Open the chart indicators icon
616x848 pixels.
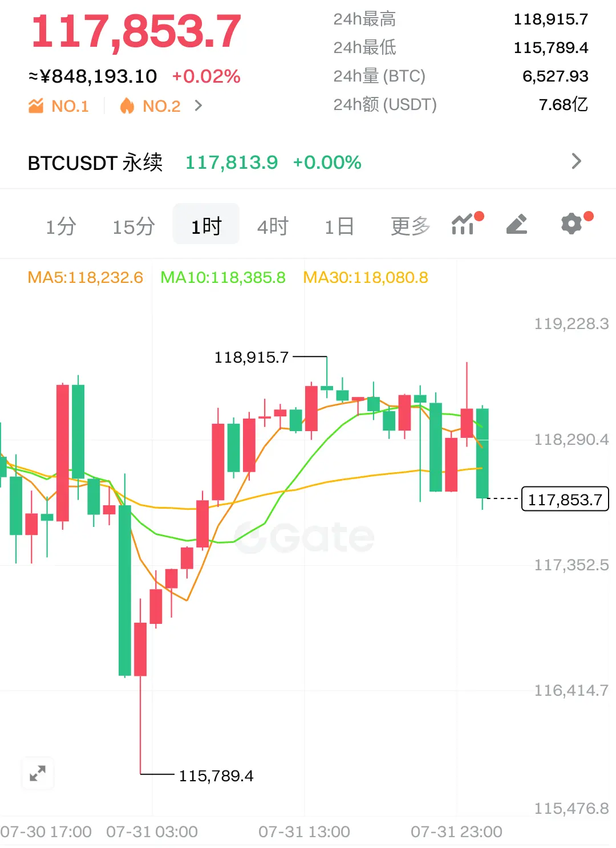[463, 225]
